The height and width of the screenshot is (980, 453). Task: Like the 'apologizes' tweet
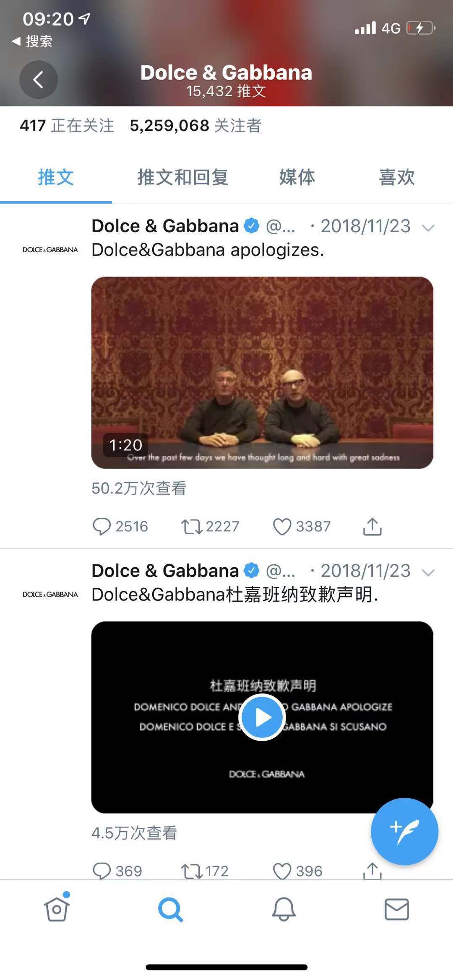point(302,526)
